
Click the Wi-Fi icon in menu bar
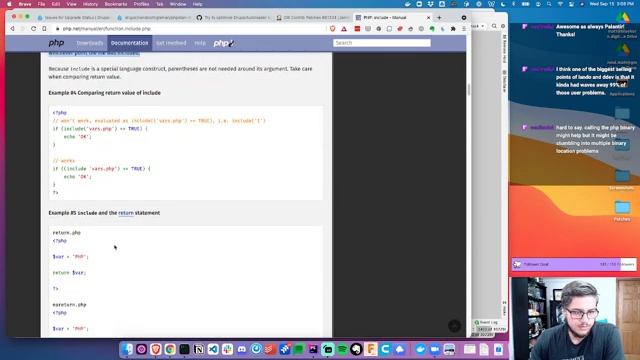(x=560, y=4)
